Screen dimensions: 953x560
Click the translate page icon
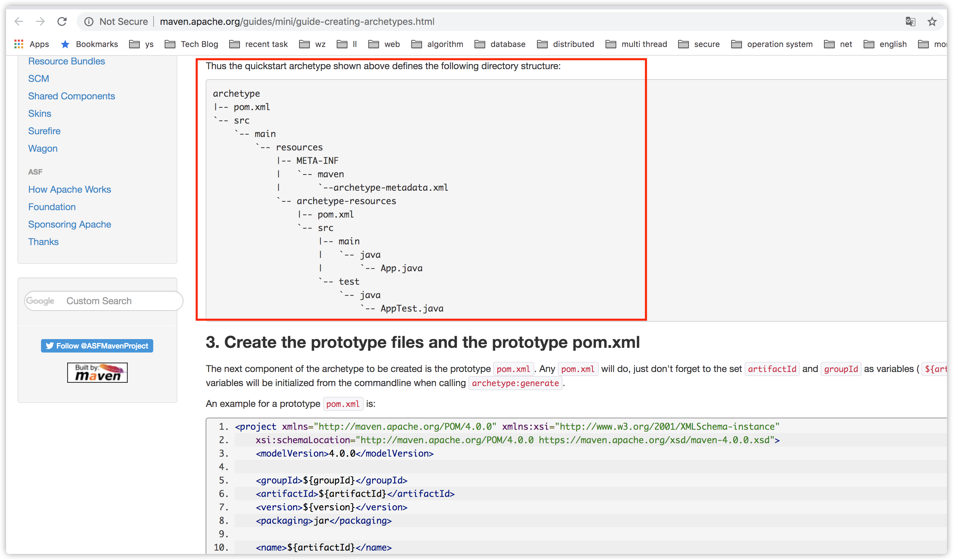[x=910, y=21]
